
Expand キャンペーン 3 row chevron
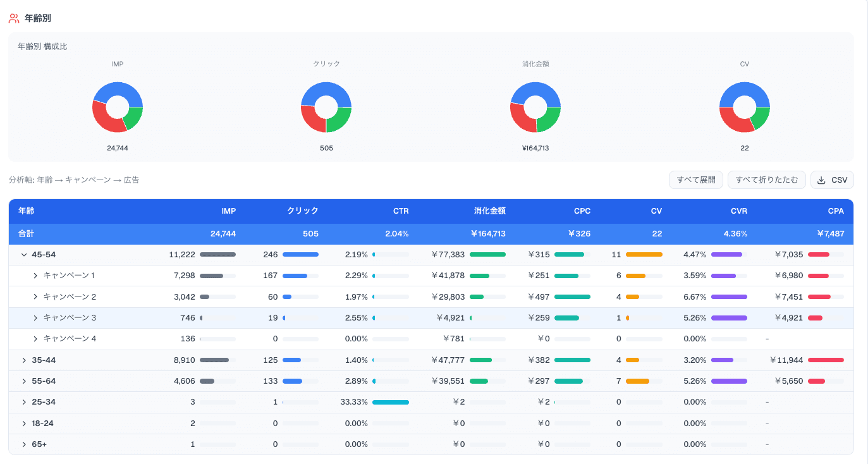(35, 318)
